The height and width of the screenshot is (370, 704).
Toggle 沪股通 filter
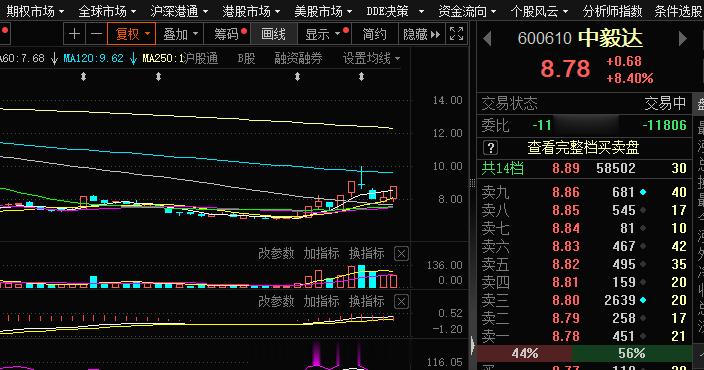(x=200, y=58)
